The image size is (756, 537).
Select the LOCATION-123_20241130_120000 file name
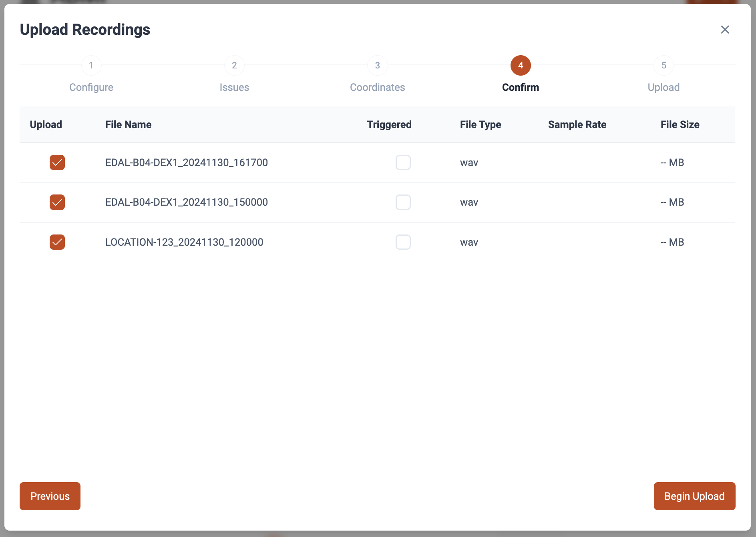[184, 242]
